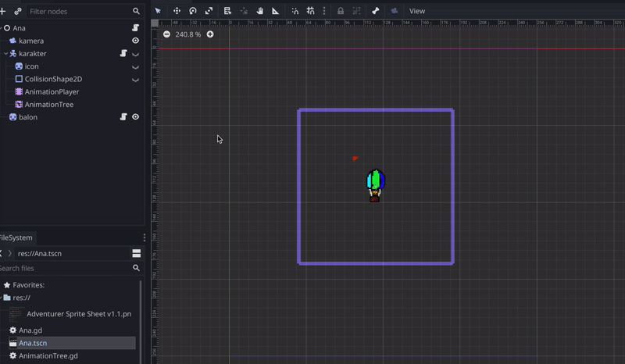Toggle hidden visibility of CollisionShape2D
Viewport: 625px width, 364px height.
pos(135,80)
